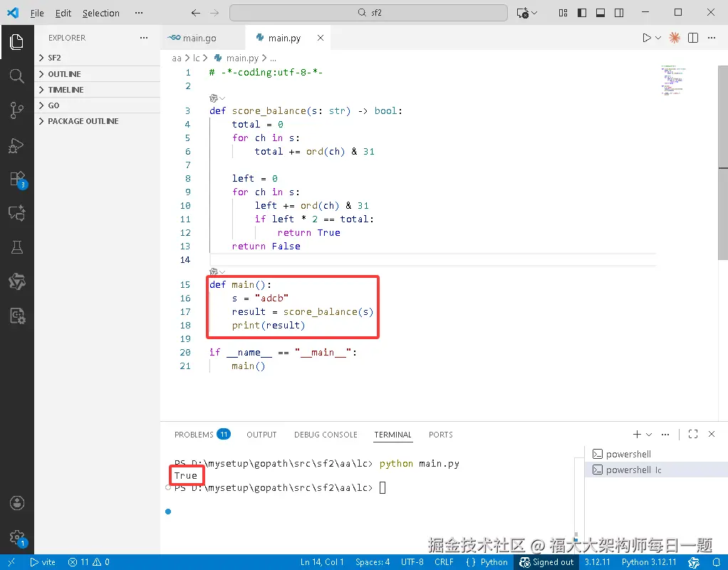Switch to the PORTS panel tab
The width and height of the screenshot is (728, 570).
441,435
